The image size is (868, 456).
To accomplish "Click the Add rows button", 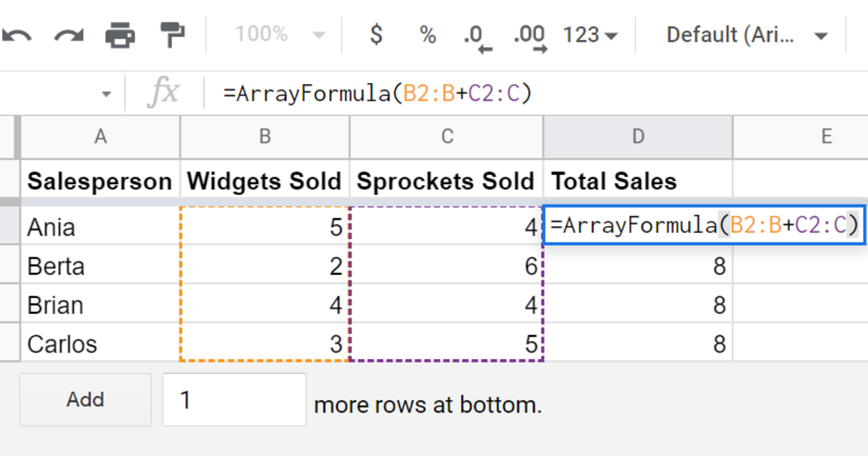I will point(85,400).
